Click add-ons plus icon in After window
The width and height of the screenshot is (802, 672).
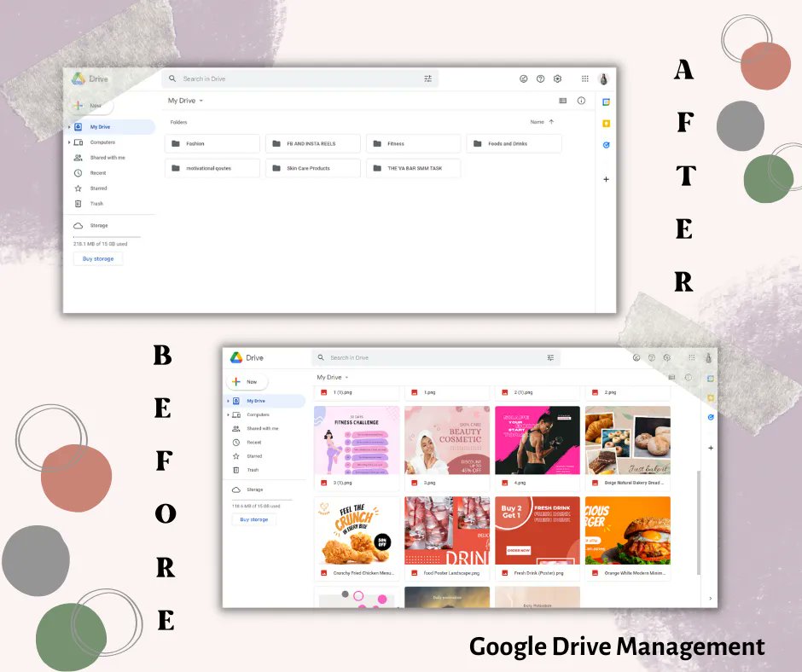(606, 179)
